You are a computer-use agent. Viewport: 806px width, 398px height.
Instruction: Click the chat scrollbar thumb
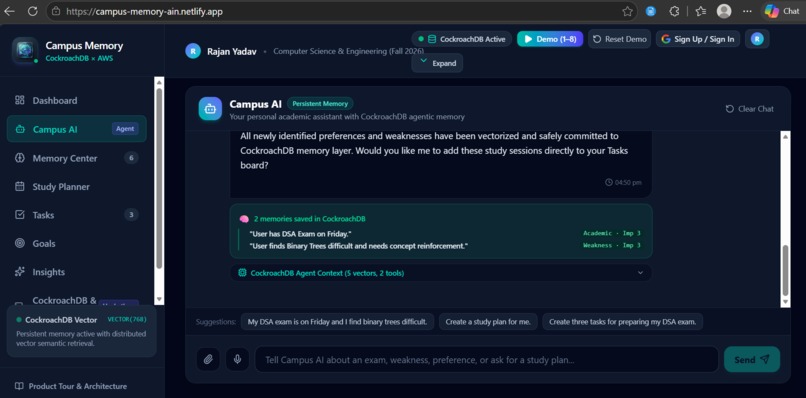[x=785, y=270]
